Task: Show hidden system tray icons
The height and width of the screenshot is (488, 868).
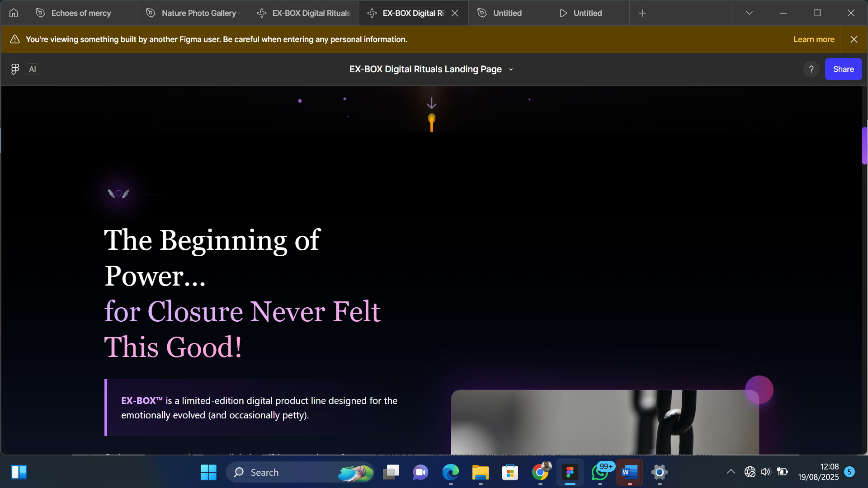Action: pos(731,472)
